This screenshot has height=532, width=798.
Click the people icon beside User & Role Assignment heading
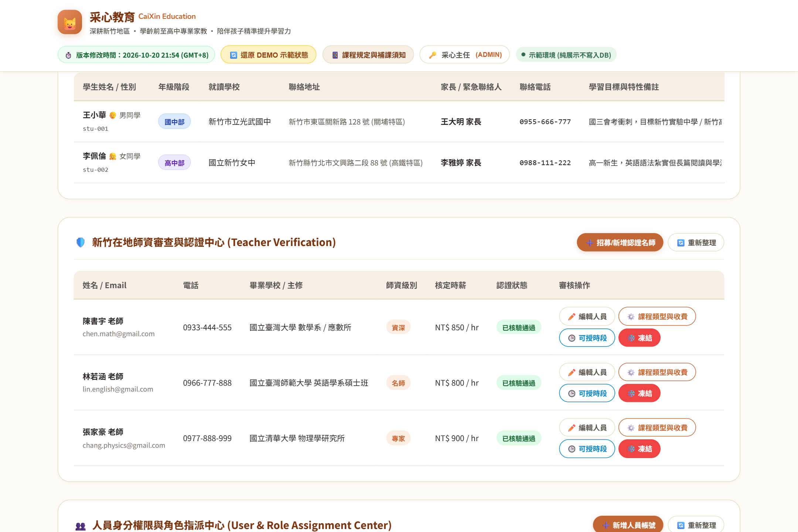tap(81, 526)
